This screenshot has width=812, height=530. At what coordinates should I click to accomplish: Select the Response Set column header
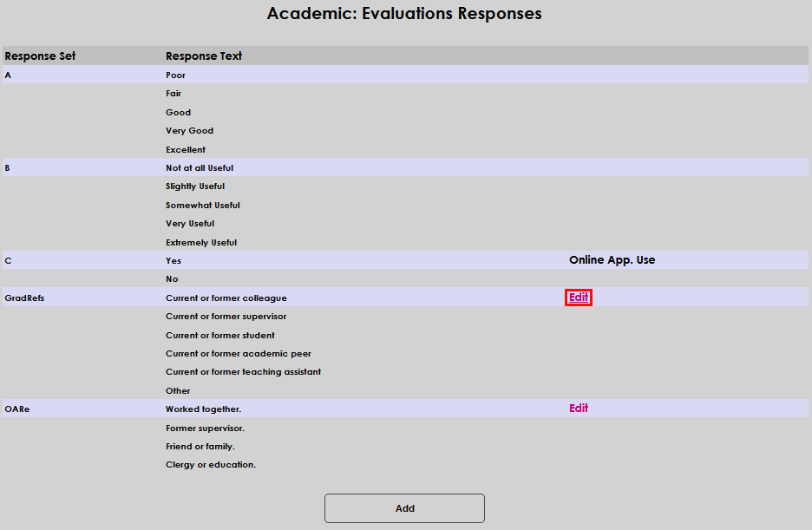click(x=39, y=56)
